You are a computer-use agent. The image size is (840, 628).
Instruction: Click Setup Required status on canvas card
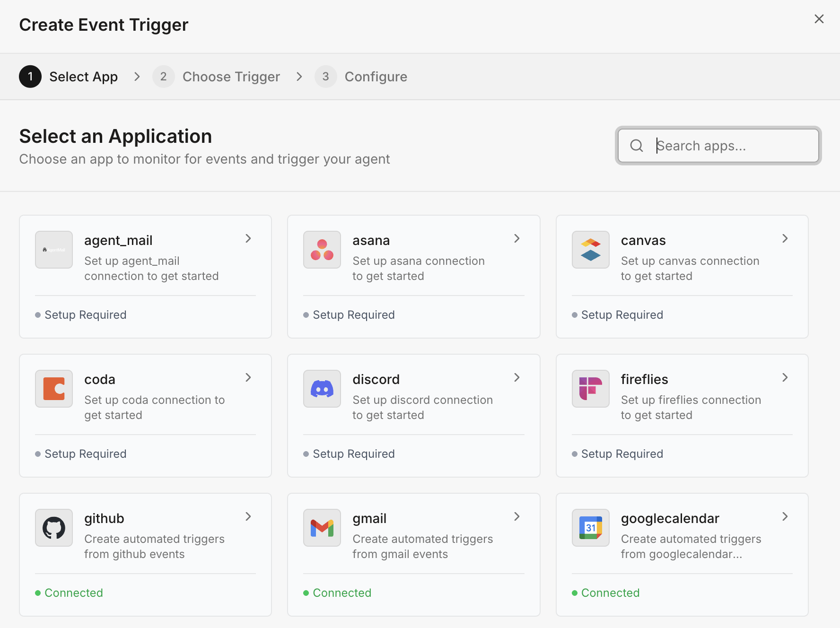618,315
